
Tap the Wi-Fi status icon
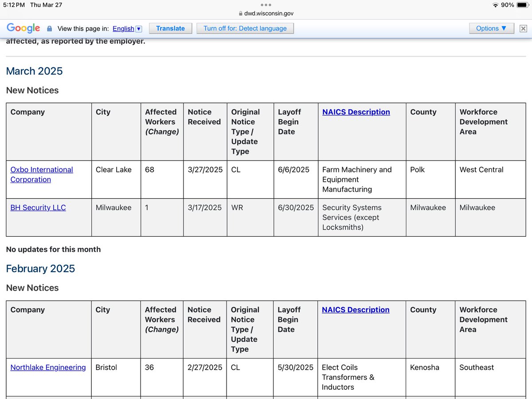coord(495,5)
